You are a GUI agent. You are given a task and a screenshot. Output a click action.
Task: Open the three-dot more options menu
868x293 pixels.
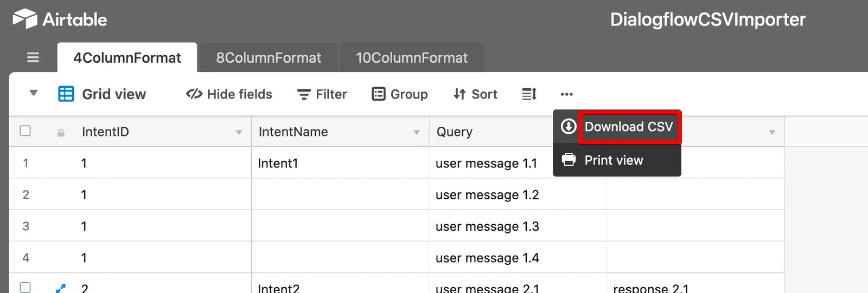566,94
